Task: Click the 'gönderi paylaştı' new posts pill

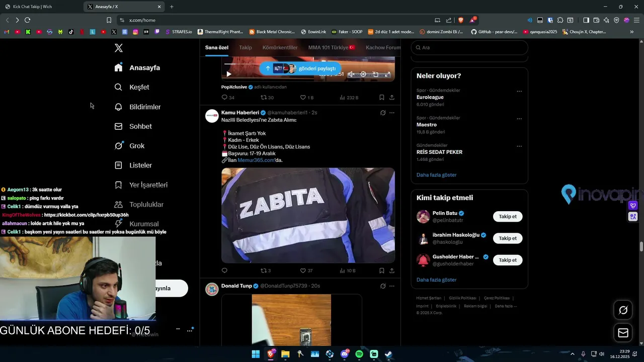Action: (x=300, y=68)
